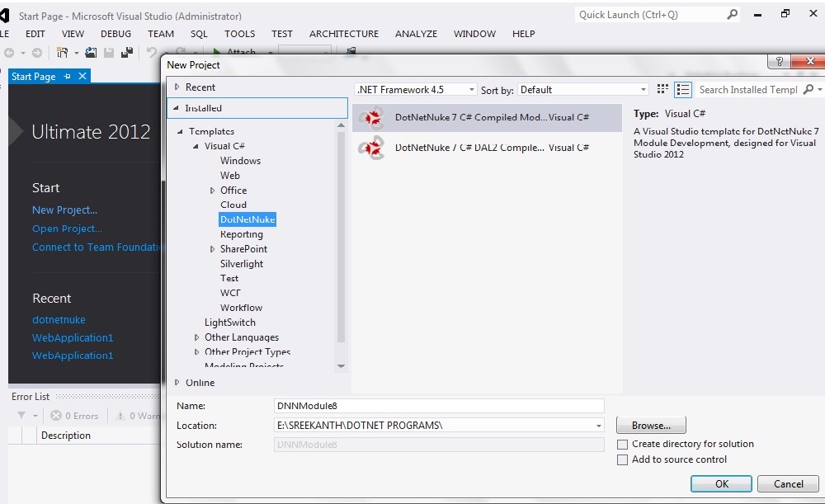Click the Save All toolbar icon

(127, 53)
